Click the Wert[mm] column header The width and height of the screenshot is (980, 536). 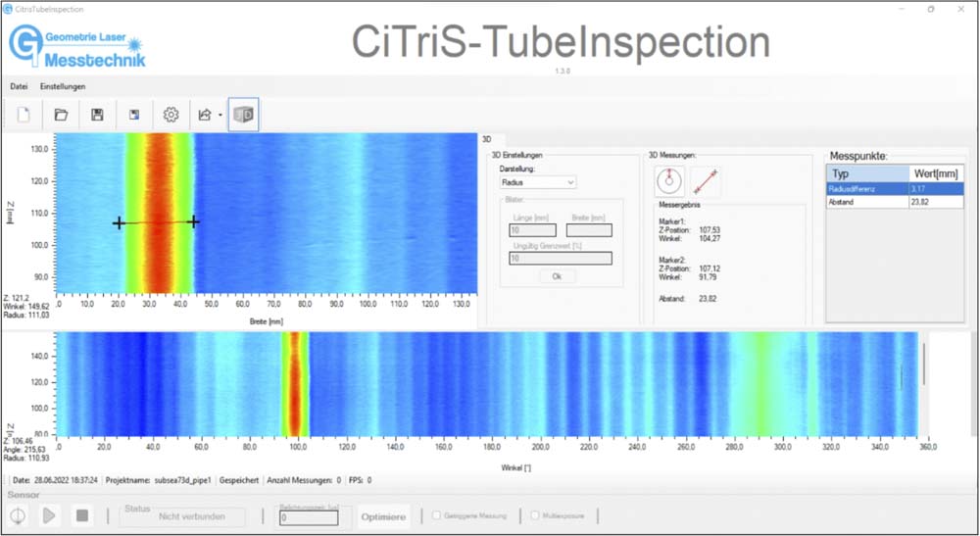[936, 173]
